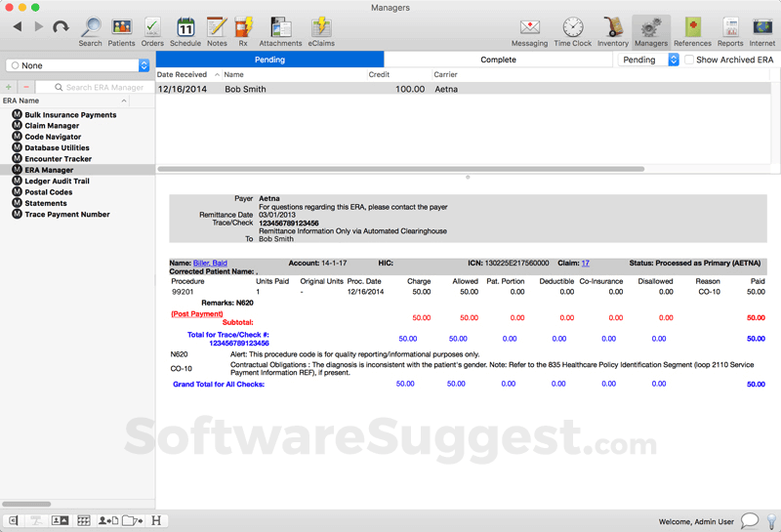The image size is (781, 532).
Task: Open the Inventory toolbar icon
Action: tap(613, 28)
